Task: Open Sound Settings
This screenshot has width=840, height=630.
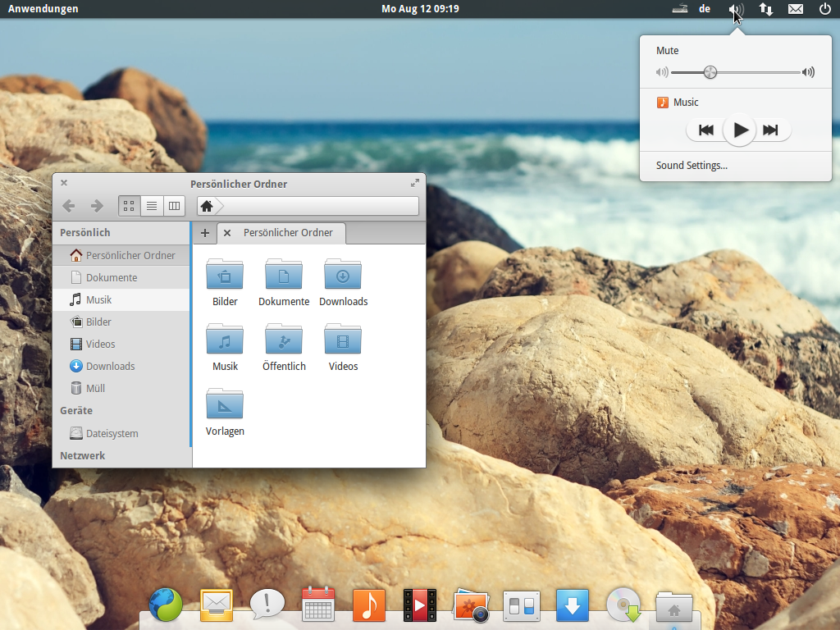Action: pos(692,166)
